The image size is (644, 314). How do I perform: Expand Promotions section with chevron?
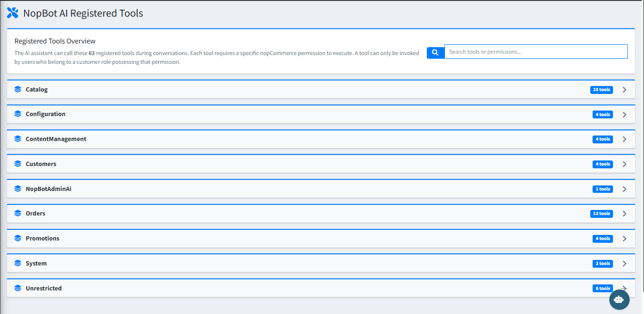point(624,239)
